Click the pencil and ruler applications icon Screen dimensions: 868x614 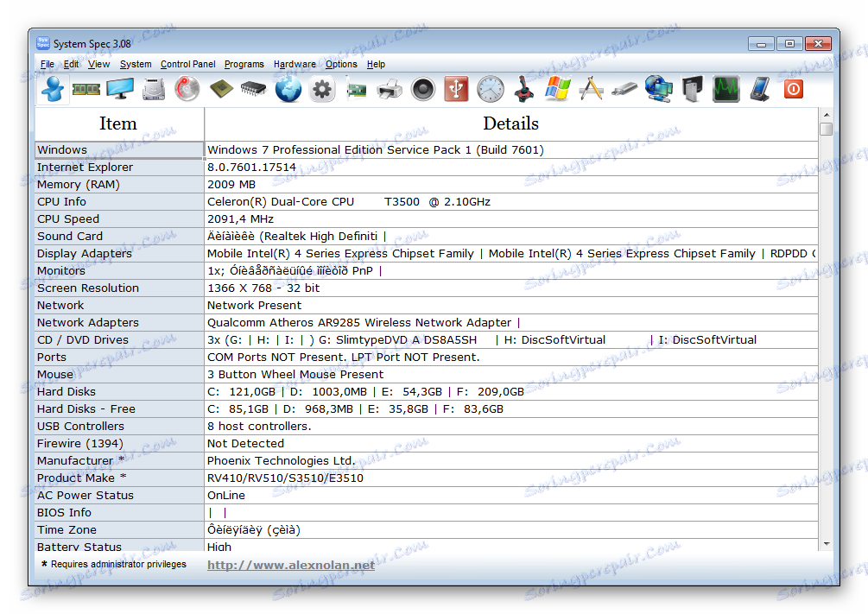tap(592, 89)
